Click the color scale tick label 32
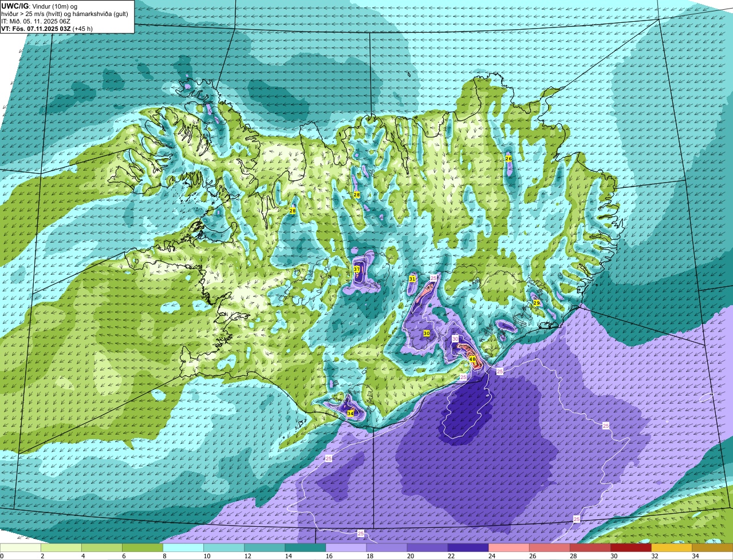This screenshot has height=560, width=733. pos(655,556)
